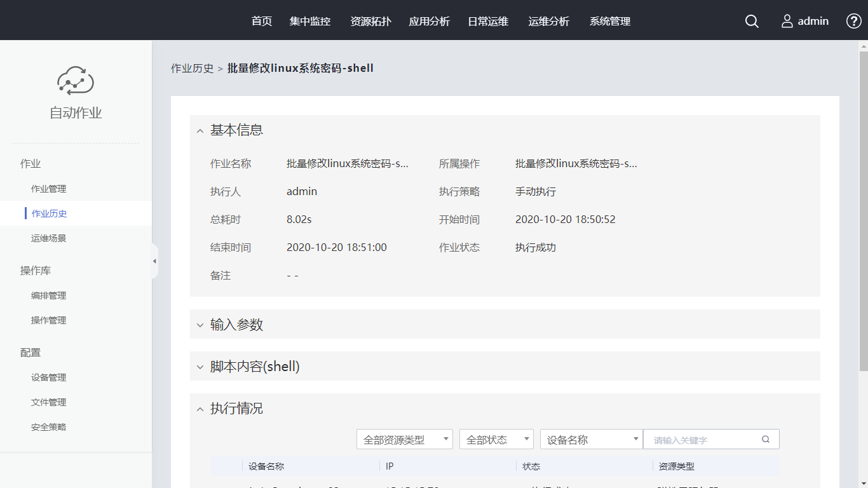Open the 集中监控 top menu
Image resolution: width=868 pixels, height=488 pixels.
310,21
